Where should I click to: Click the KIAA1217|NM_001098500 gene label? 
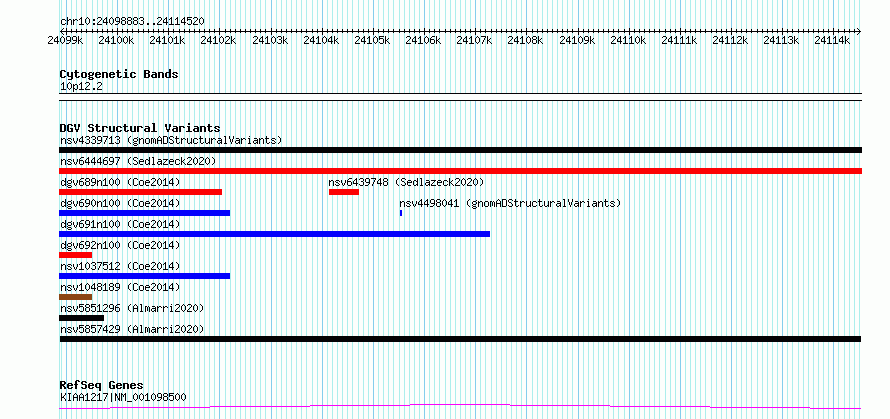point(123,397)
